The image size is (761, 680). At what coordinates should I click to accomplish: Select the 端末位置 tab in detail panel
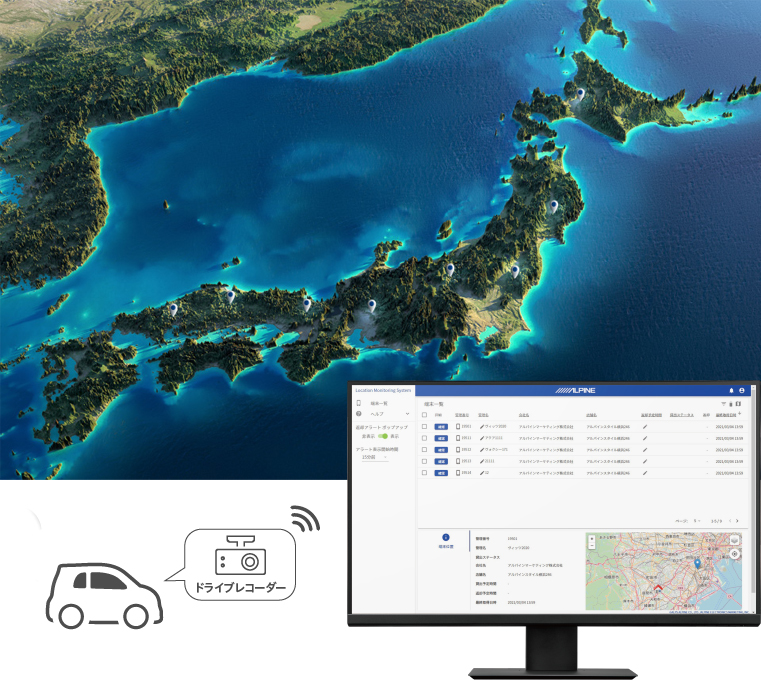tap(446, 541)
